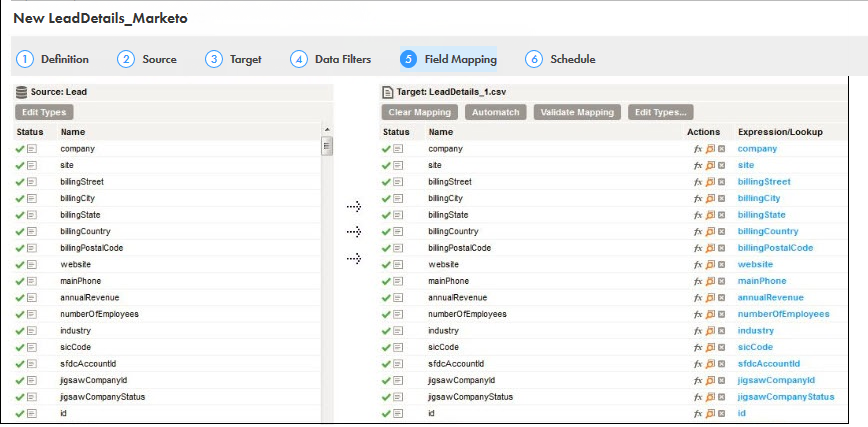Clear mapping icon on website target row
Screen dimensions: 868x427
coord(721,265)
